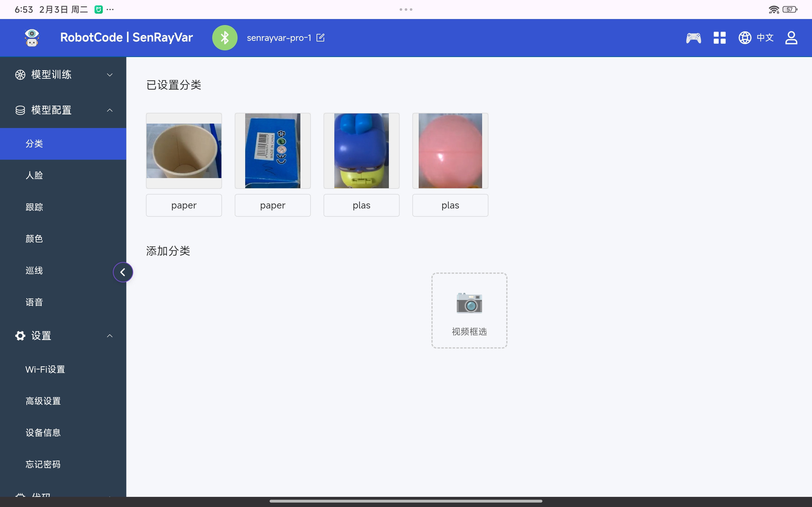Open the 颜色 menu item
812x507 pixels.
coord(34,238)
